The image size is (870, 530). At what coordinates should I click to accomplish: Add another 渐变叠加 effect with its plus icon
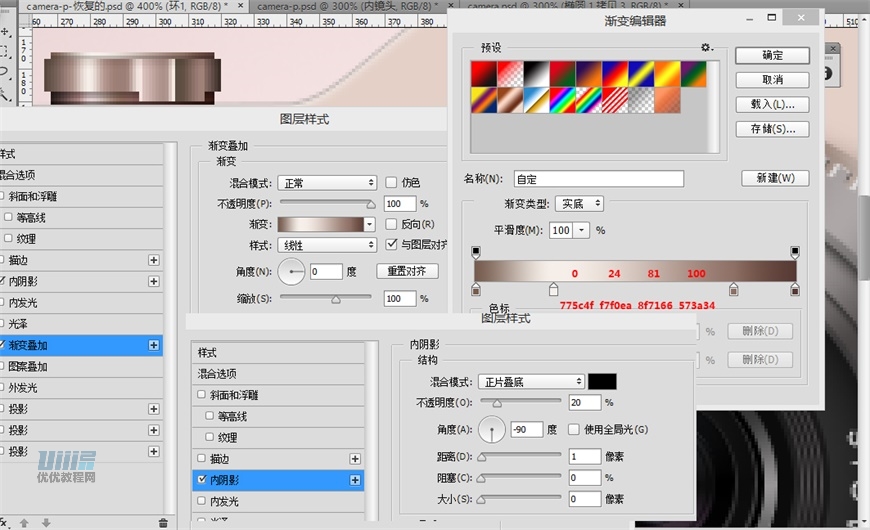(154, 345)
